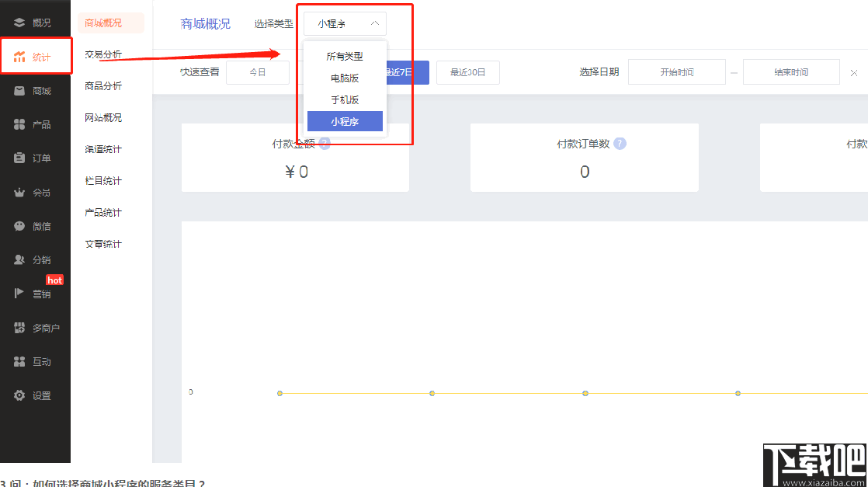
Task: Click first data point on yellow chart line
Action: point(280,393)
